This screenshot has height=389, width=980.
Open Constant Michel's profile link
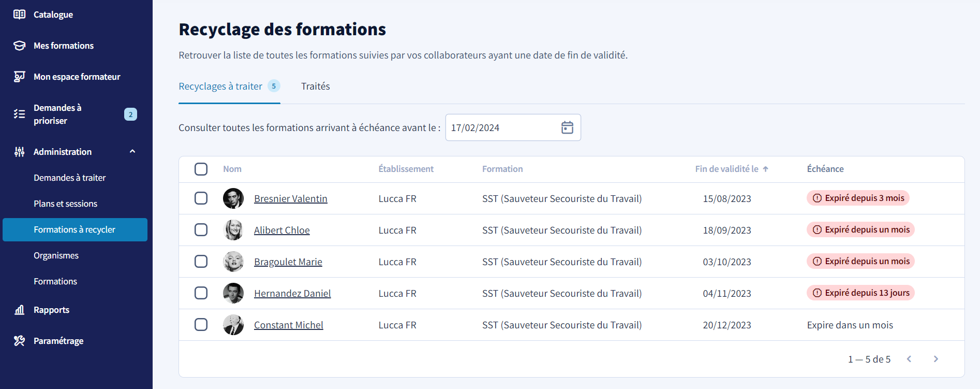click(x=289, y=325)
